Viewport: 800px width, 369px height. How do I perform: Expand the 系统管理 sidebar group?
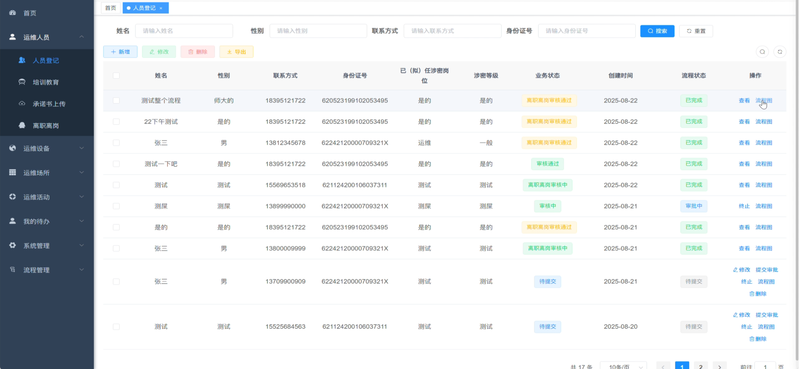coord(47,245)
